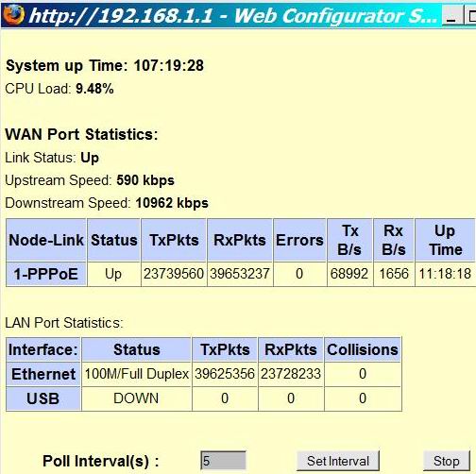Image resolution: width=476 pixels, height=474 pixels.
Task: Click the Downstream Speed 10962 kbps value
Action: coord(172,203)
